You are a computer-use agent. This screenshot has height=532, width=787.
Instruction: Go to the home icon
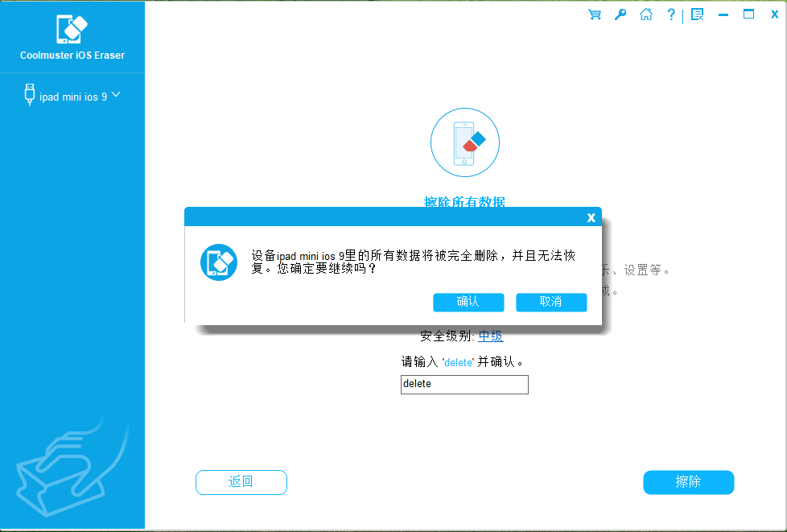646,14
